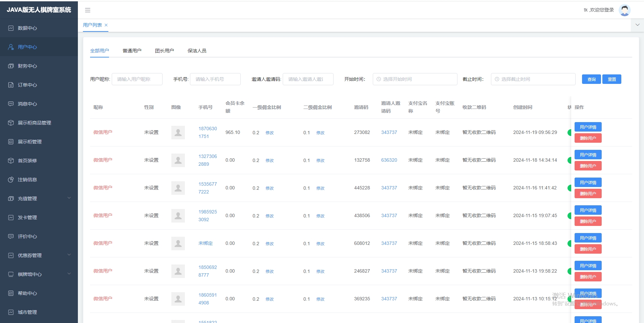This screenshot has height=323, width=644.
Task: Open inviter code 636320 link
Action: [389, 160]
